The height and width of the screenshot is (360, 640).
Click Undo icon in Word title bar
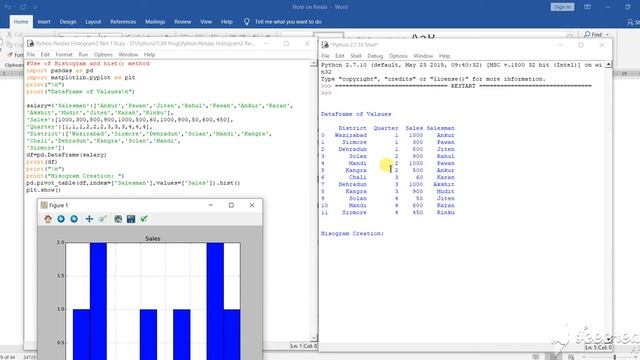pyautogui.click(x=8, y=7)
